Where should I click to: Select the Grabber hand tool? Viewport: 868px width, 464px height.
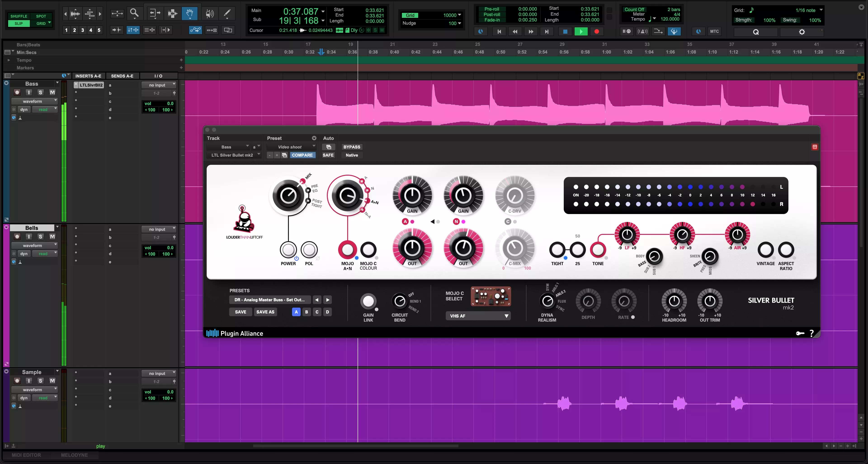click(189, 13)
